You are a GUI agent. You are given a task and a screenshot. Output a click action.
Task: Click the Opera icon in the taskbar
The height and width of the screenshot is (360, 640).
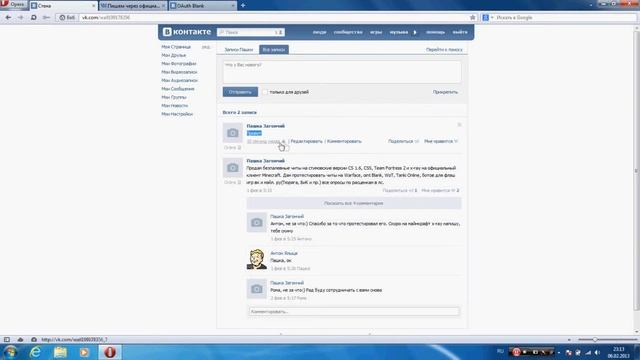pyautogui.click(x=109, y=352)
